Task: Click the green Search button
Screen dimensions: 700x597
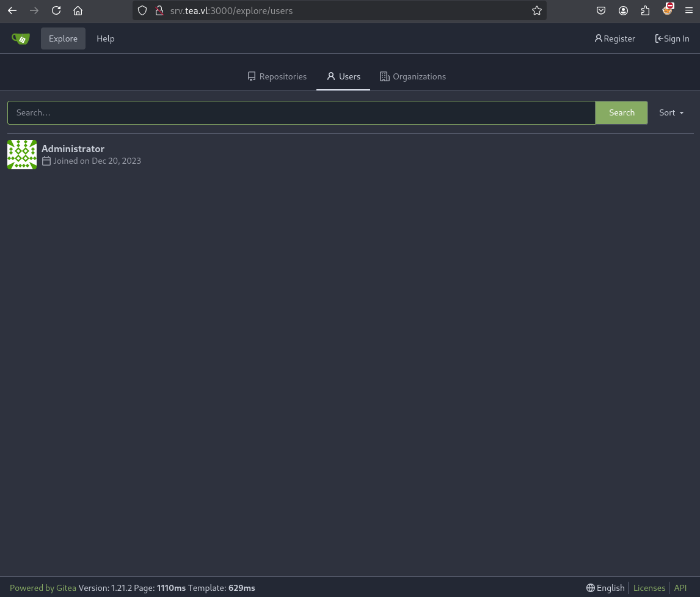Action: click(x=621, y=112)
